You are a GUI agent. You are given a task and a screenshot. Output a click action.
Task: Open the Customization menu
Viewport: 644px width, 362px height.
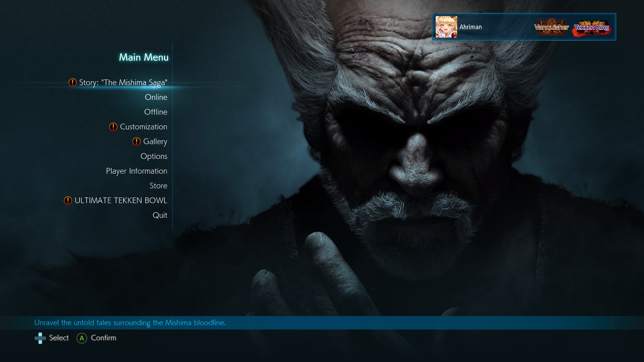[144, 127]
